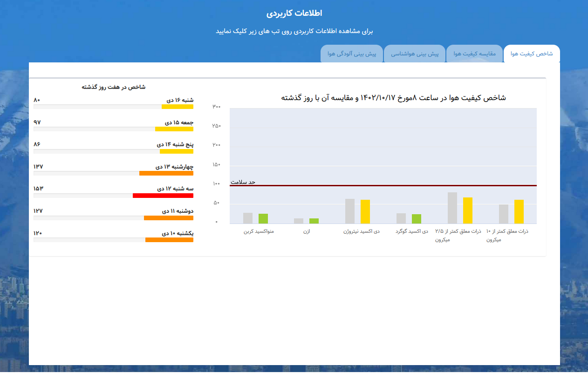Click the orange bar for چهارشنبه ۱۳ دی
The image size is (588, 373).
click(166, 173)
